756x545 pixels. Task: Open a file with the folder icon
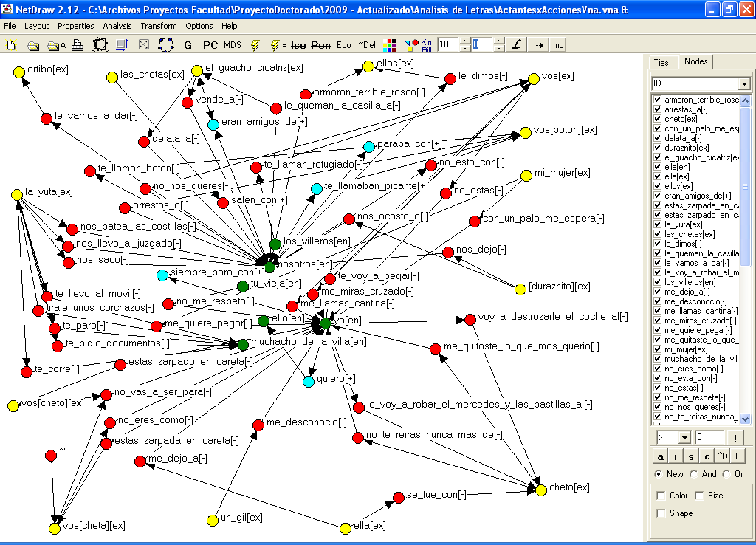(32, 45)
